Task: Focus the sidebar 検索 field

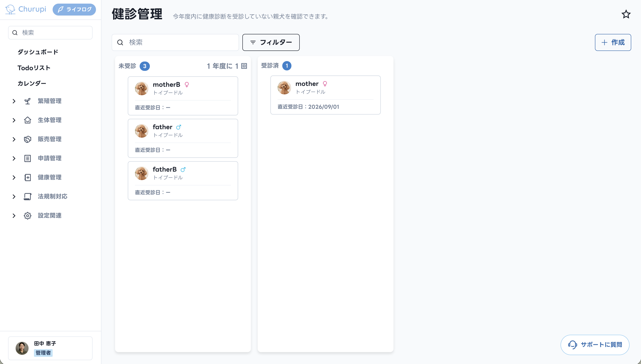Action: 50,33
